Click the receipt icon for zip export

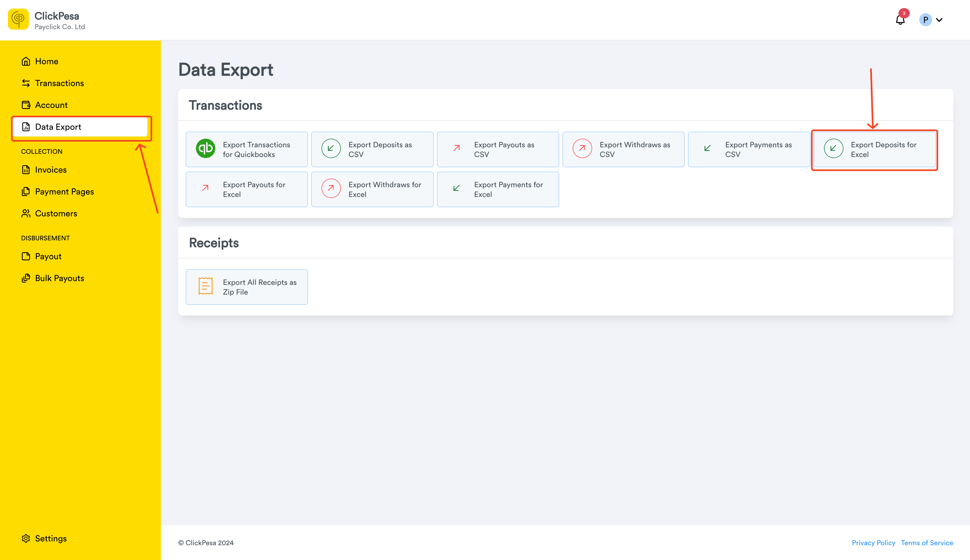tap(205, 286)
